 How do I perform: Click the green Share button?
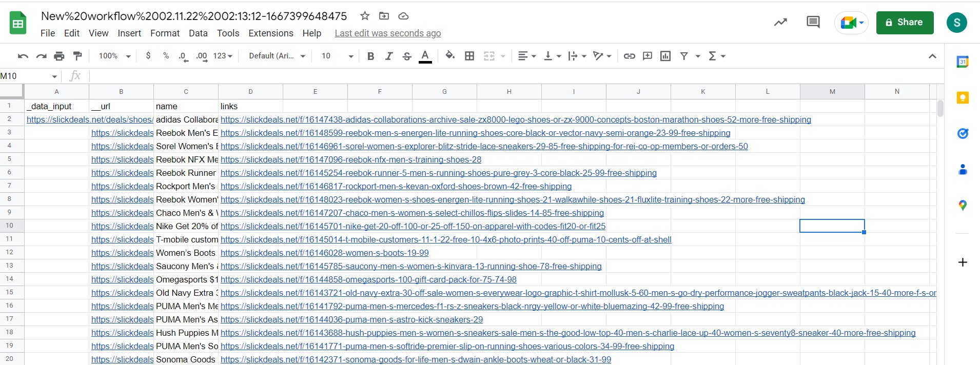tap(904, 23)
